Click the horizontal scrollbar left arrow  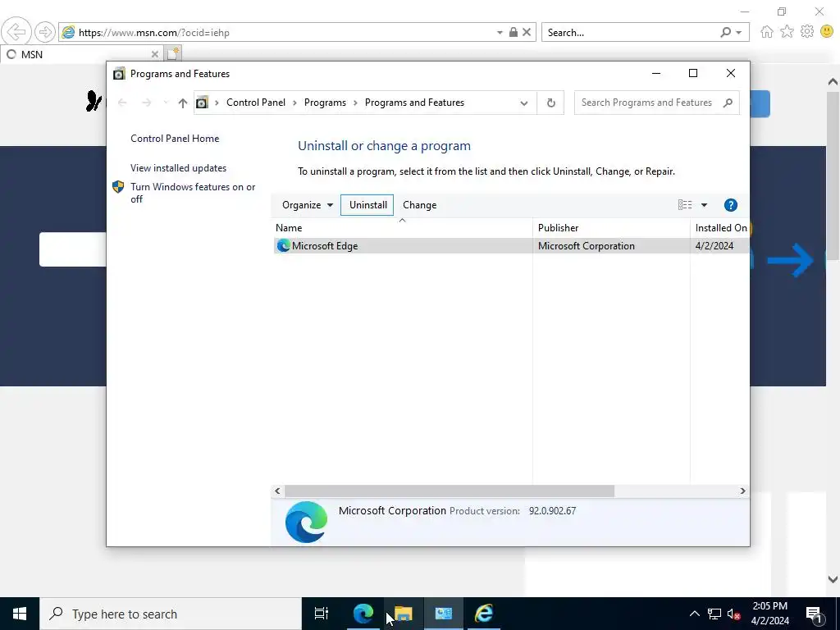(277, 491)
